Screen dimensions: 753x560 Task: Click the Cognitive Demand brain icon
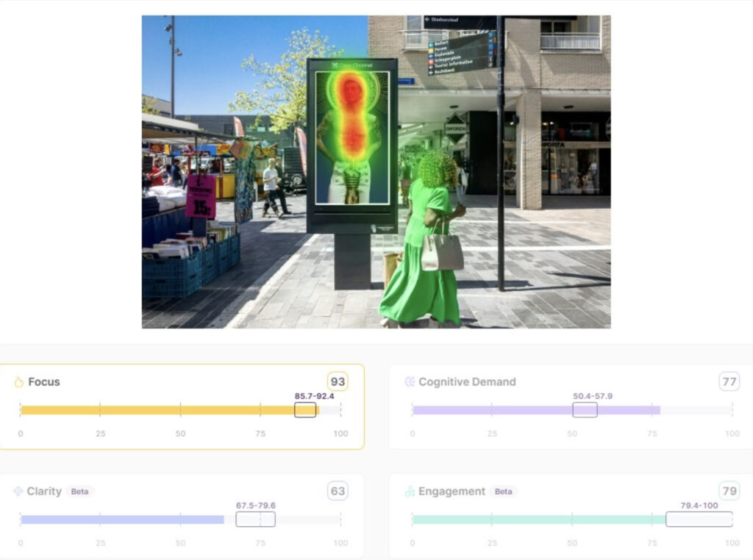410,382
